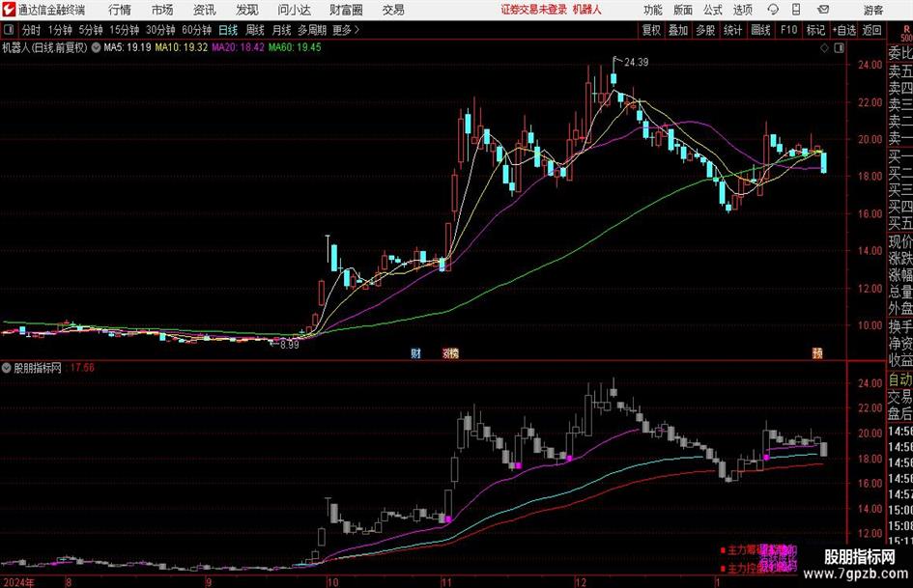Click the 复权 toolbar button

click(x=651, y=30)
